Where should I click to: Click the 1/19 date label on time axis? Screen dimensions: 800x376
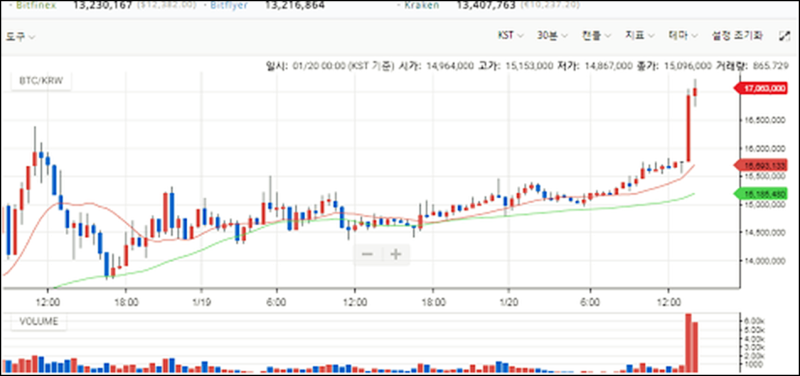pos(201,302)
